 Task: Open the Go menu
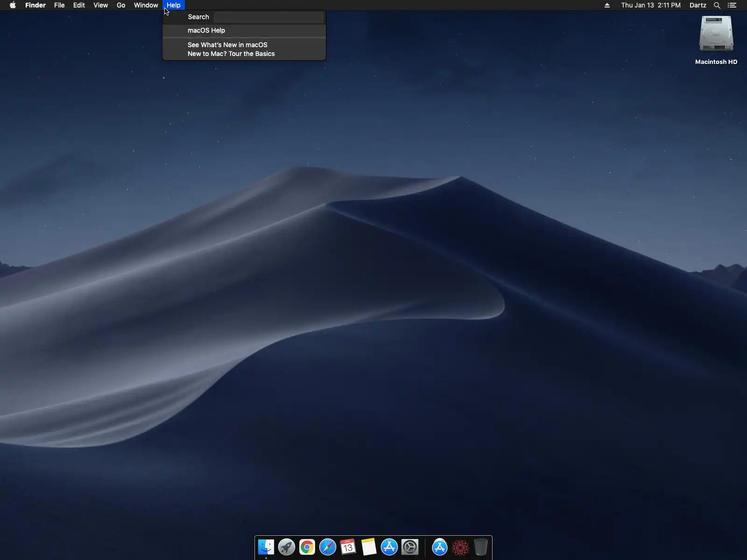(x=121, y=5)
